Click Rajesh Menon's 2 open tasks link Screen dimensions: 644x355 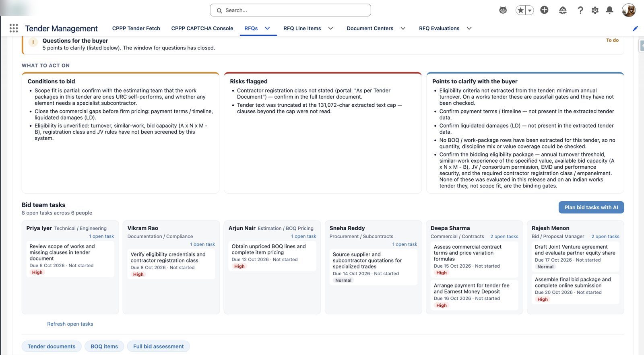pos(605,236)
